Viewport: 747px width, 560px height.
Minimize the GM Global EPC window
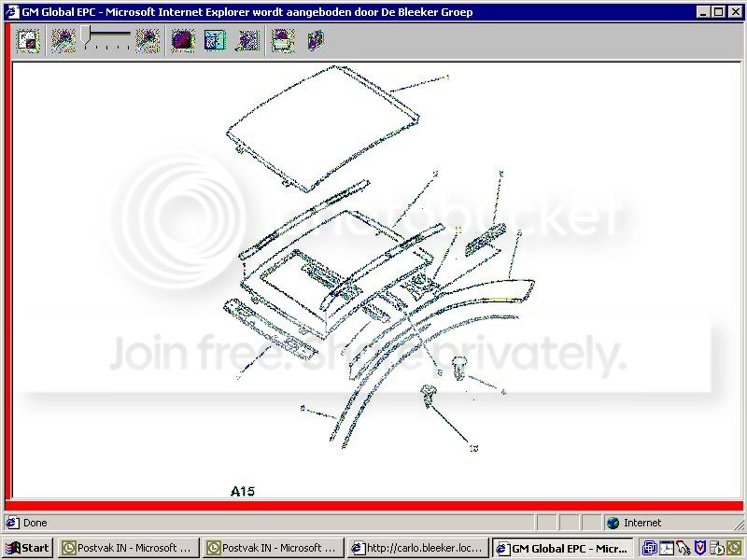[703, 12]
